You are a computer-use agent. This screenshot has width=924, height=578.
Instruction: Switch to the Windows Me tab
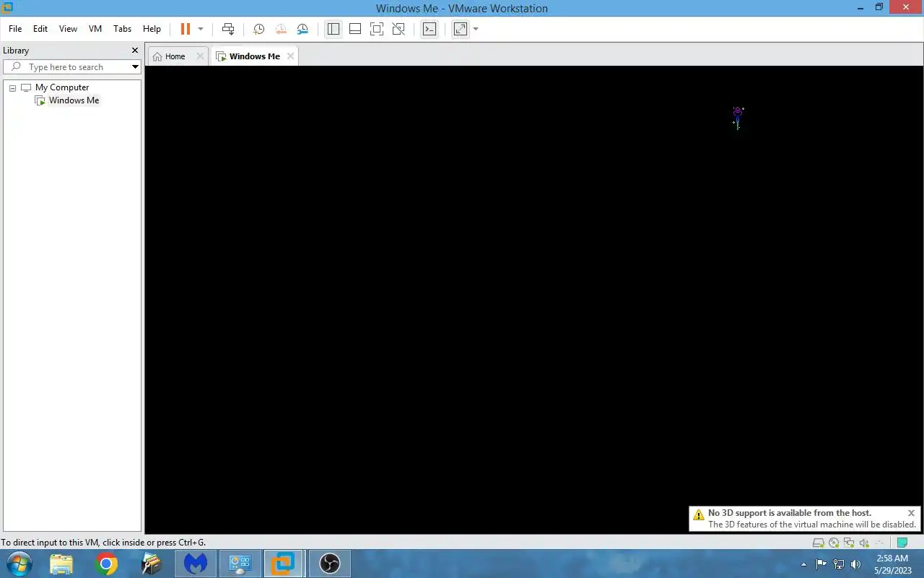tap(255, 56)
